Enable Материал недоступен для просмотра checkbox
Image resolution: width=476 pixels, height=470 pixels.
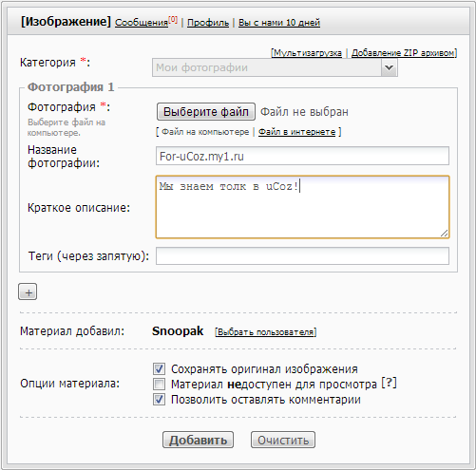pos(159,385)
